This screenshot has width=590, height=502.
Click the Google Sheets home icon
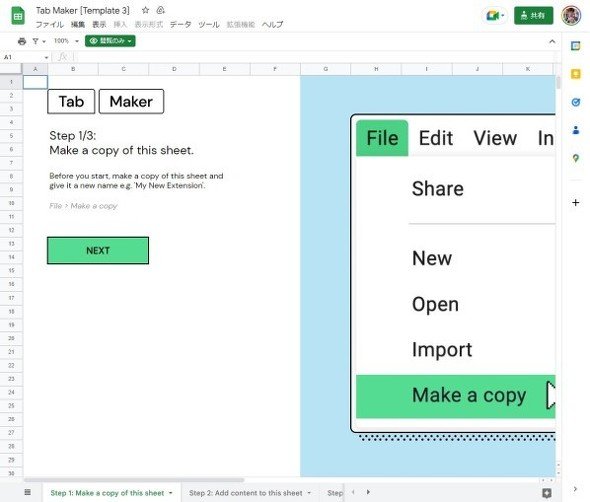click(18, 16)
